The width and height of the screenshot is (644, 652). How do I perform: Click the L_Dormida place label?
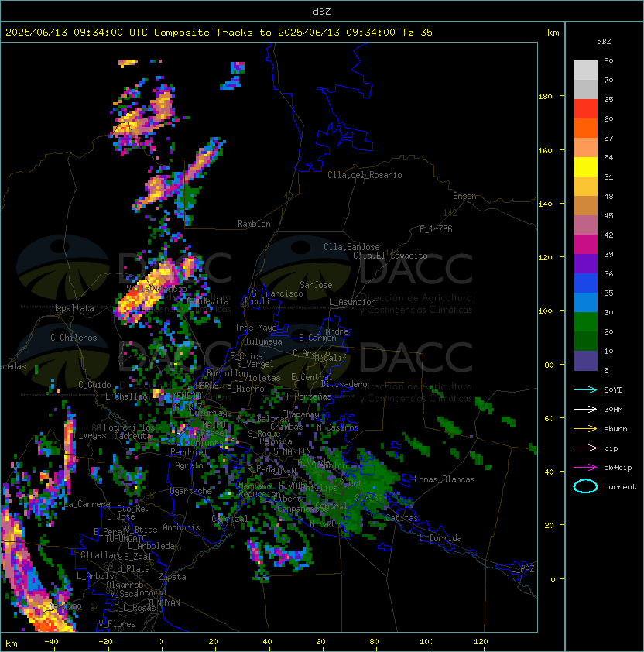(440, 538)
